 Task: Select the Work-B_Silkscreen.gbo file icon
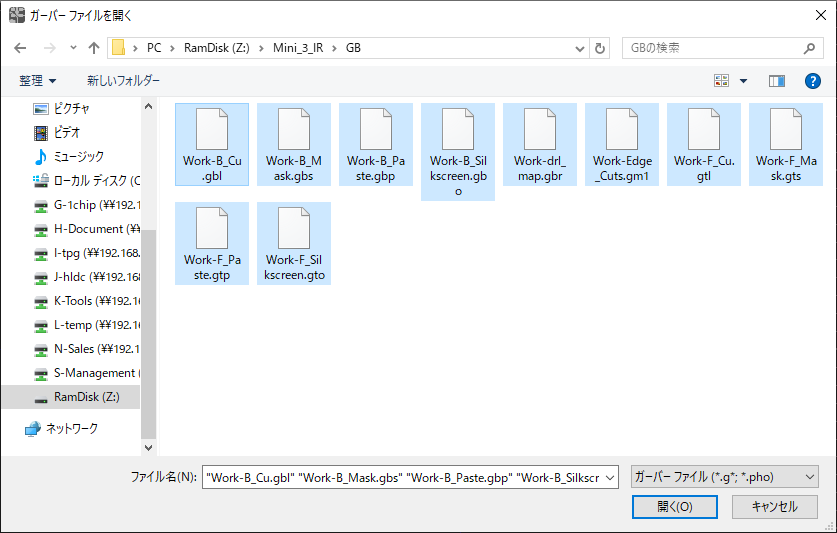(458, 129)
